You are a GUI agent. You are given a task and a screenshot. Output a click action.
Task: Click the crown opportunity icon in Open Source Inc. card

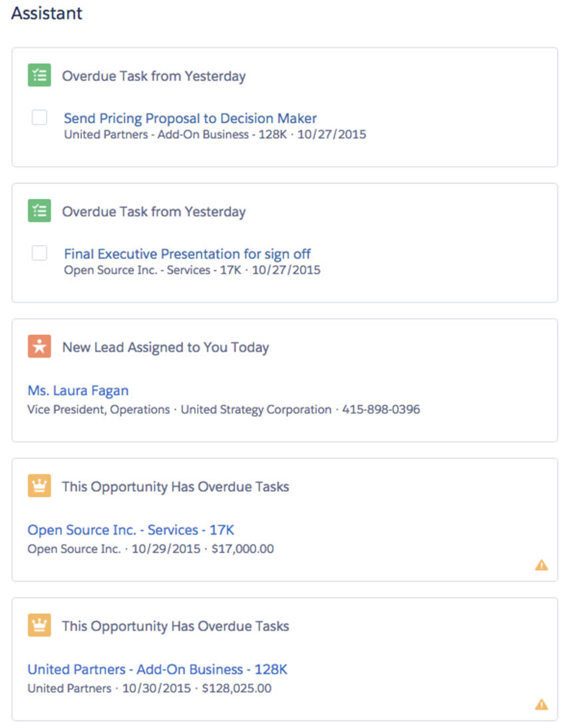(x=39, y=486)
